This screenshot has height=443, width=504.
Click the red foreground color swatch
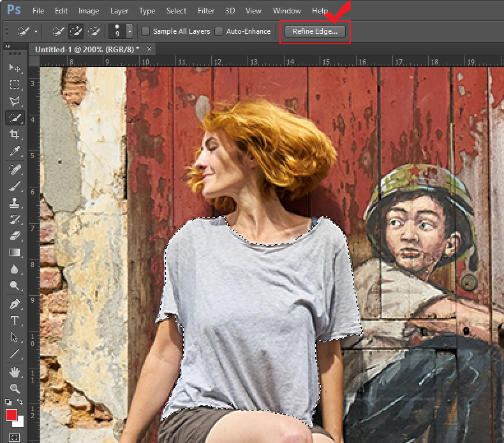tap(11, 416)
